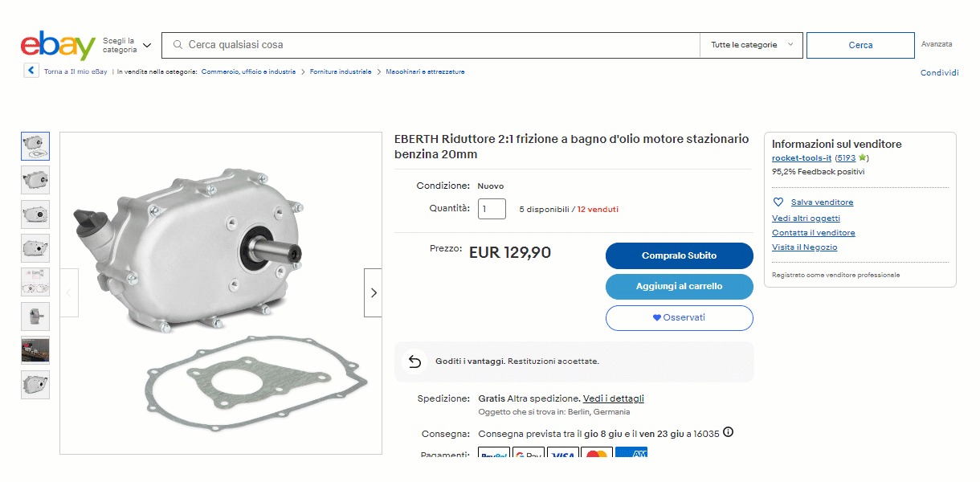The image size is (980, 482).
Task: Select the second product thumbnail
Action: [35, 180]
